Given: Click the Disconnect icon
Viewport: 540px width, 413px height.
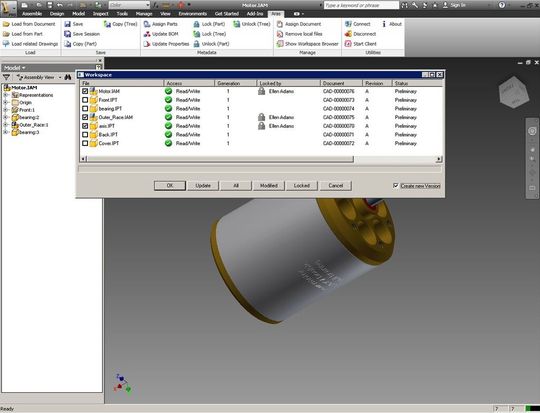Looking at the screenshot, I should point(348,34).
